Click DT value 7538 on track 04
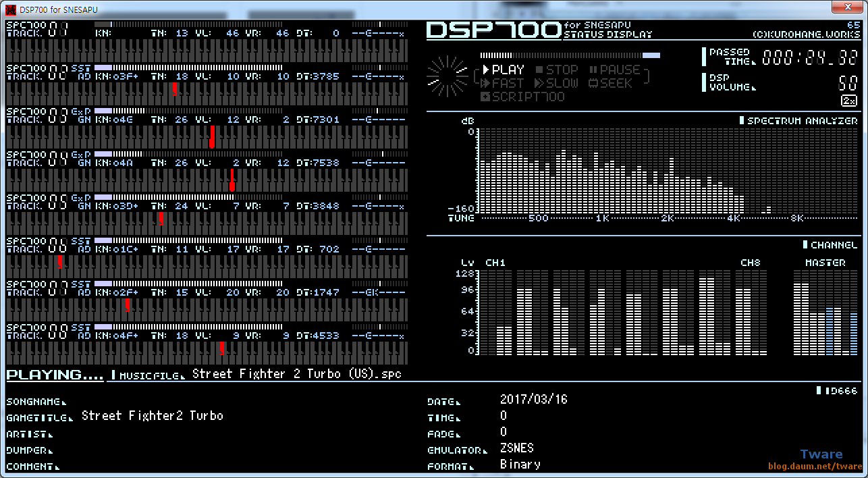 [x=327, y=163]
